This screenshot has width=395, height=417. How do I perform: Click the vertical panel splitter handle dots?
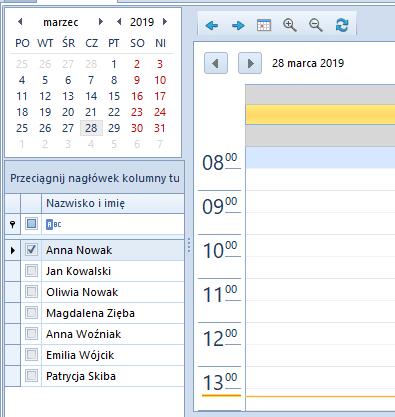[189, 245]
